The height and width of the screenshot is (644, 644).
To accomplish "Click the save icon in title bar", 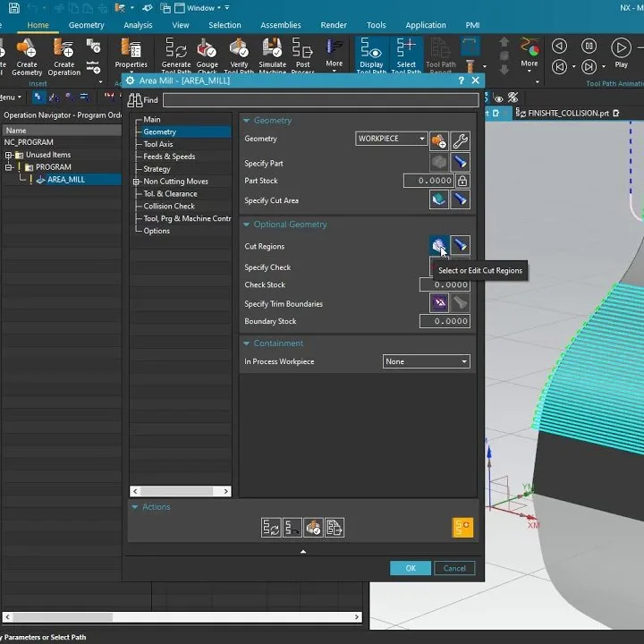I will click(x=14, y=8).
